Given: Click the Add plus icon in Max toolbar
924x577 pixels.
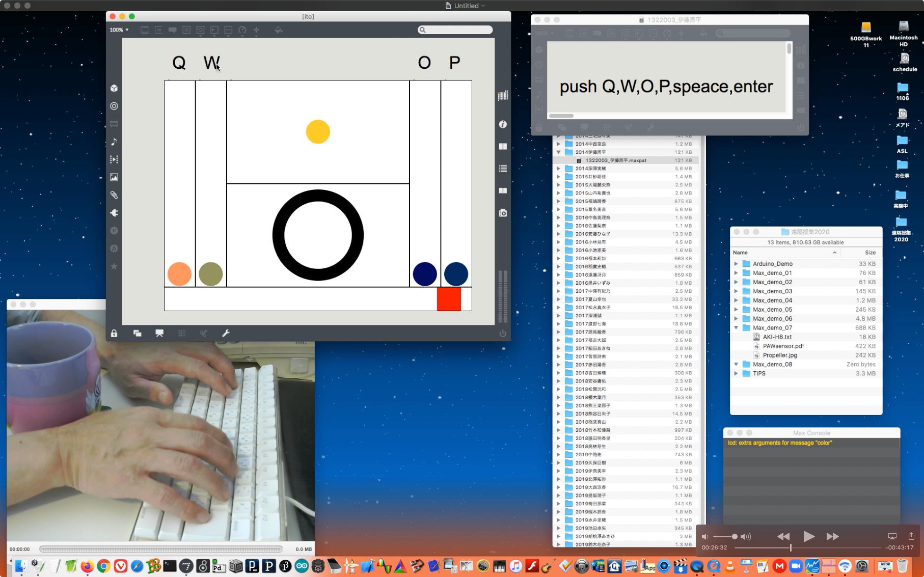Looking at the screenshot, I should click(256, 30).
